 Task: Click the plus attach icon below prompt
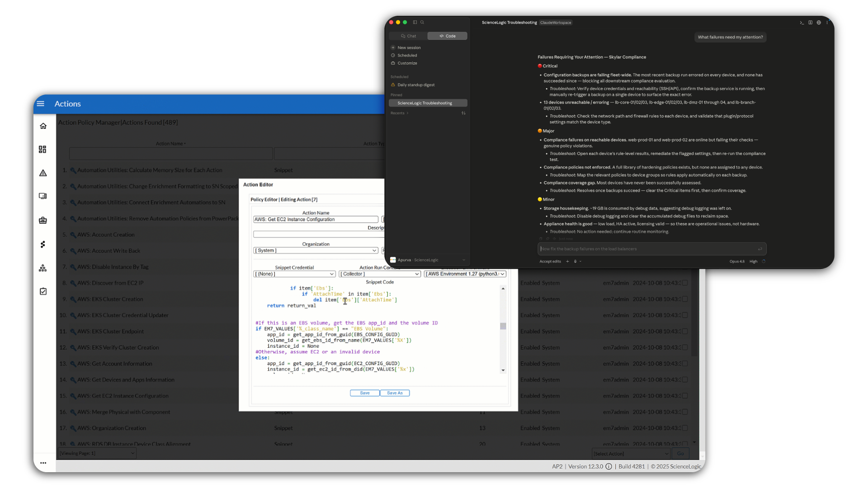[x=567, y=261]
